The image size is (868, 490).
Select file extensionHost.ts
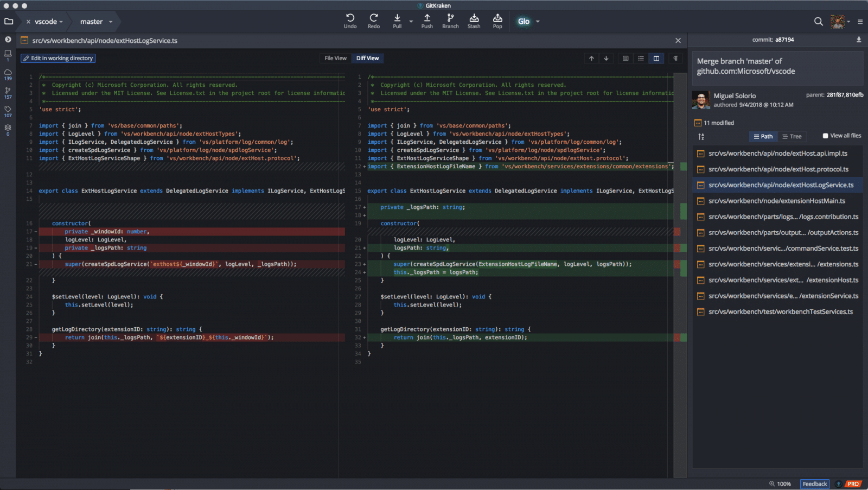778,280
